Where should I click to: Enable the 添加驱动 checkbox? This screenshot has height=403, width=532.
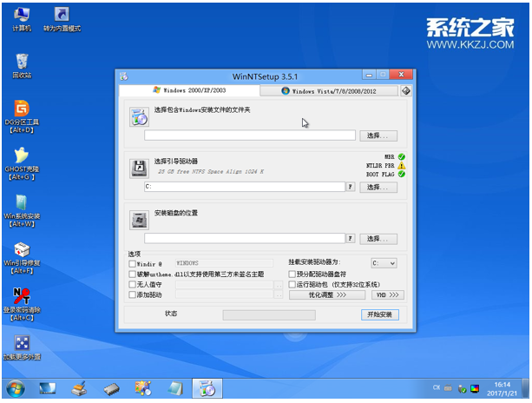tap(132, 294)
